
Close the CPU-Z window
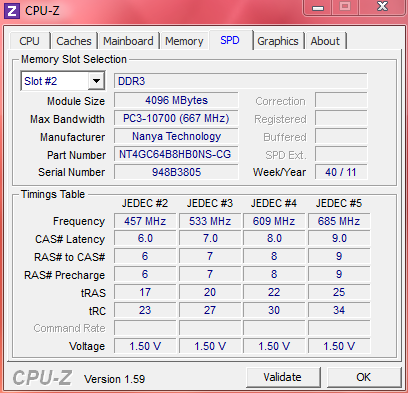(x=382, y=7)
